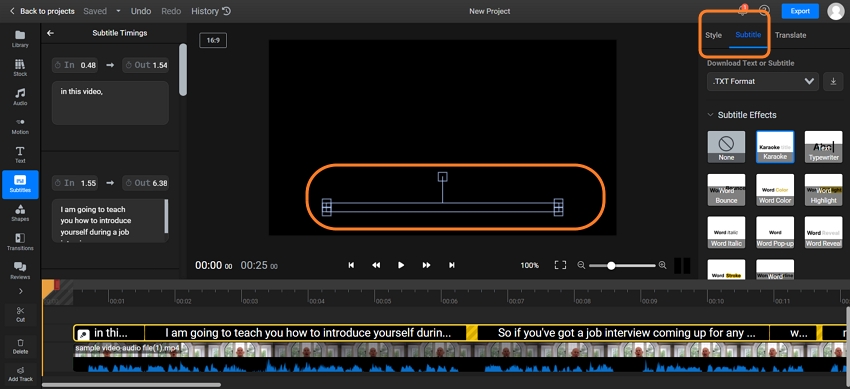This screenshot has width=850, height=389.
Task: Open the Stock media panel
Action: tap(20, 68)
